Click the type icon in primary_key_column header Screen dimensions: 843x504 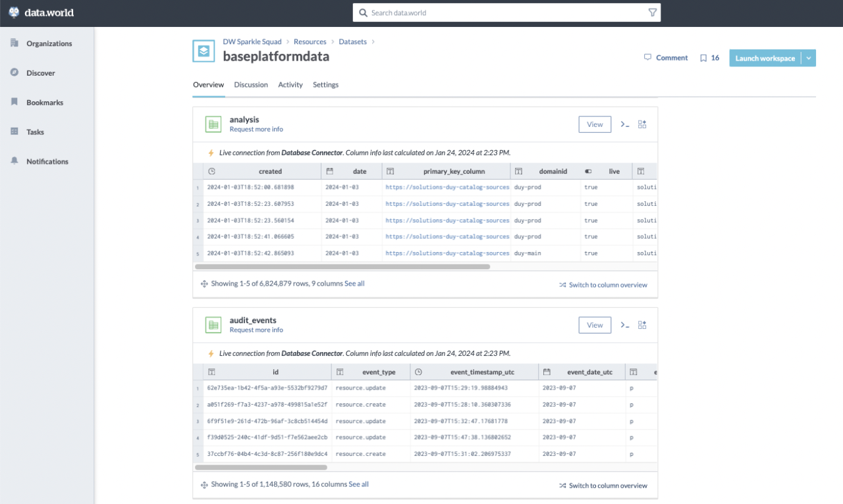pyautogui.click(x=390, y=171)
